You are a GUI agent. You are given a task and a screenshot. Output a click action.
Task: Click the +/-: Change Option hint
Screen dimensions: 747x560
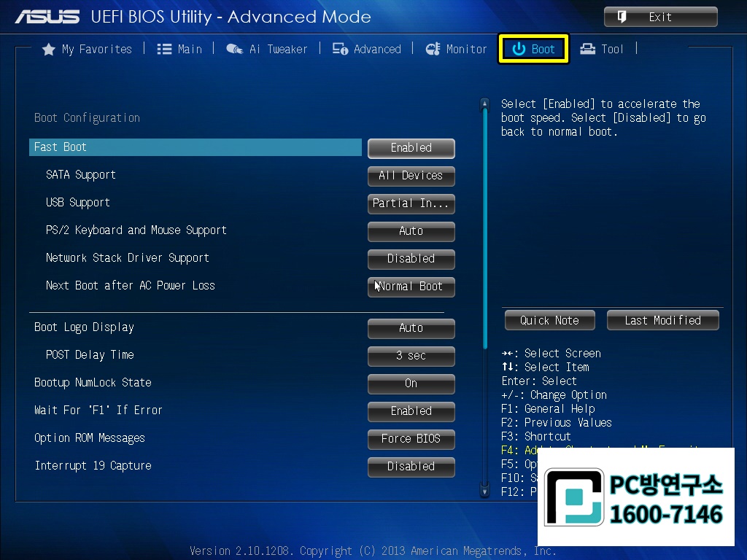click(x=554, y=395)
